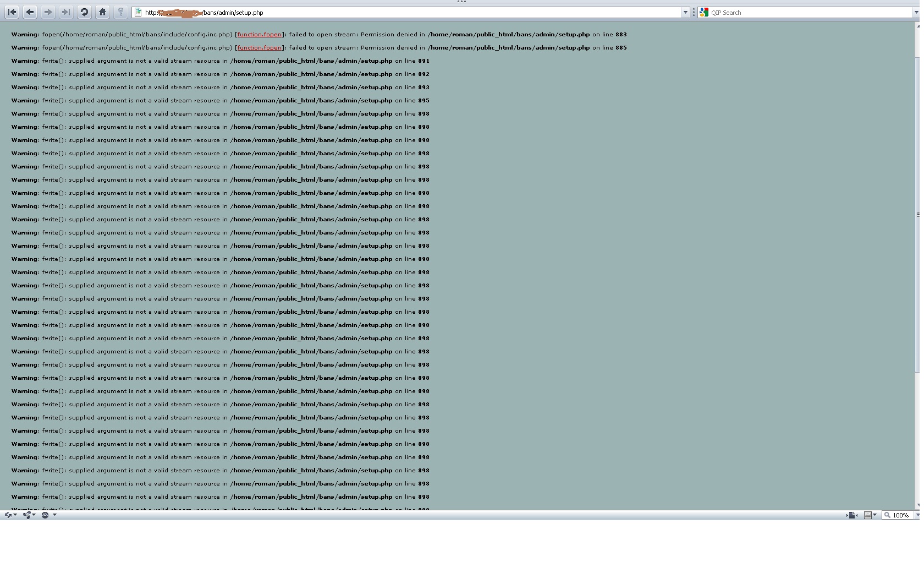Click the scrollbar up arrow

point(917,26)
